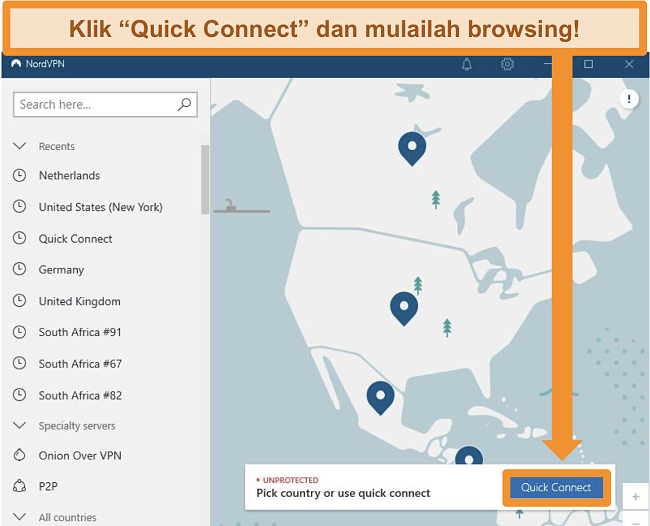Image resolution: width=650 pixels, height=526 pixels.
Task: Focus the Search here input field
Action: 105,104
